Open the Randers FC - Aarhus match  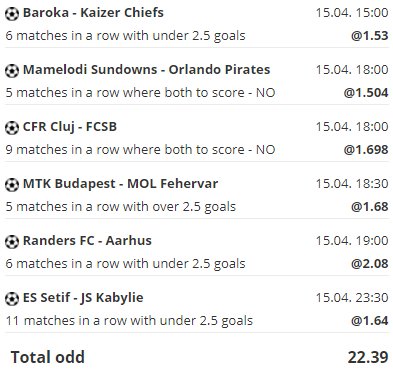click(x=87, y=241)
